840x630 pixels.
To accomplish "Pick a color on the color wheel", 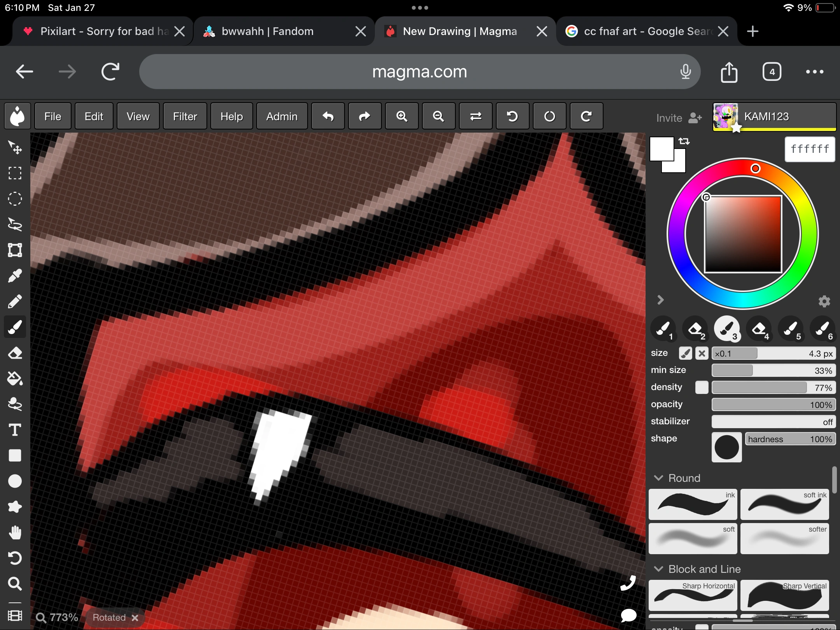I will pyautogui.click(x=755, y=168).
